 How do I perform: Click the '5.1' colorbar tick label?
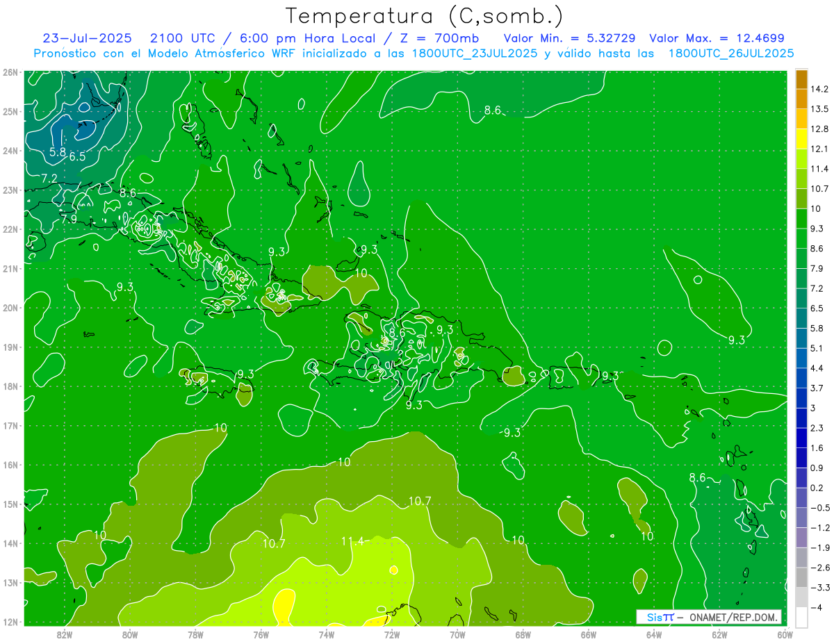coord(817,348)
